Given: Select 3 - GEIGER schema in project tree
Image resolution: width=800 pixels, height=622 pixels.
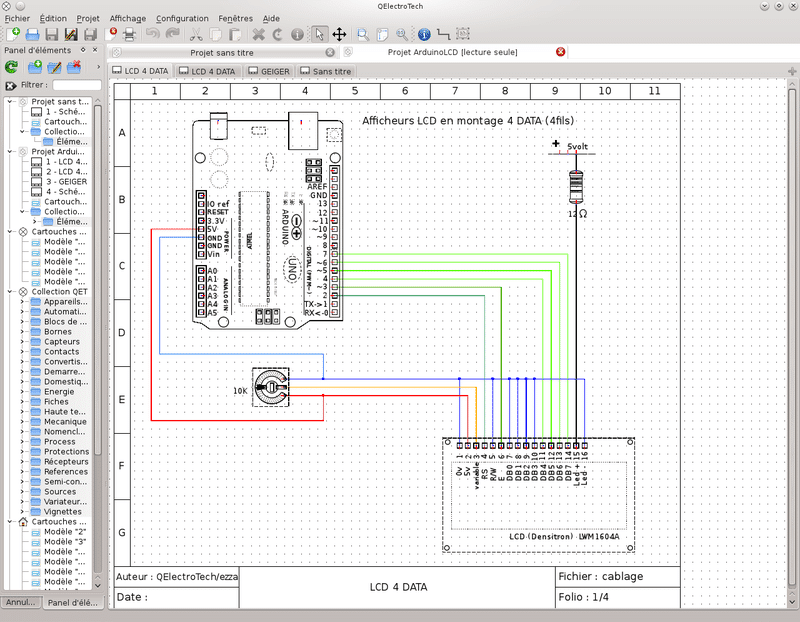Looking at the screenshot, I should coord(66,181).
